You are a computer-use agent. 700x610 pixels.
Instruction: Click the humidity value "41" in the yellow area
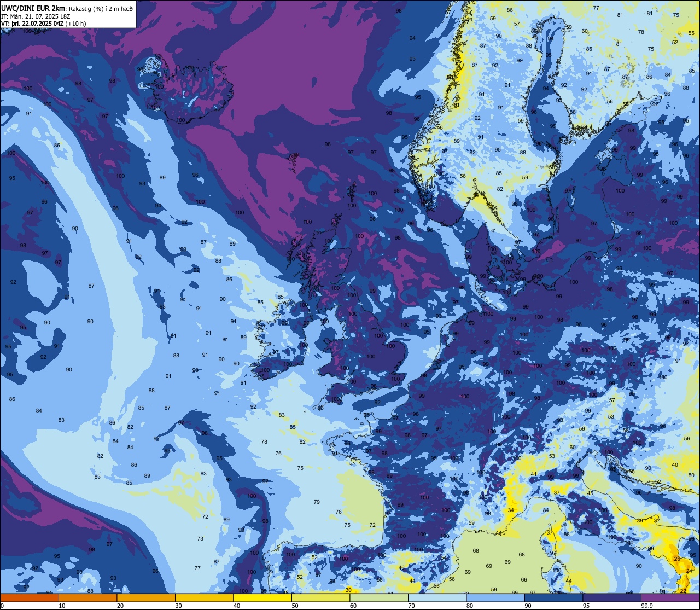point(534,474)
